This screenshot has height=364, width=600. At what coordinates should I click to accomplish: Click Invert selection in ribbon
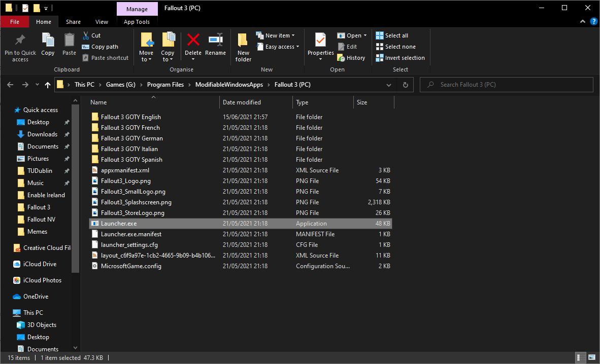click(x=401, y=58)
